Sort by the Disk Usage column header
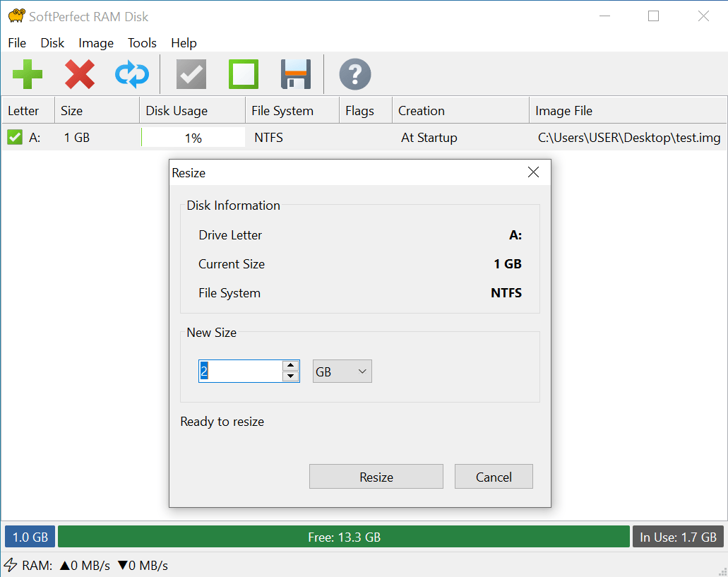Screen dimensions: 728x577 click(192, 110)
